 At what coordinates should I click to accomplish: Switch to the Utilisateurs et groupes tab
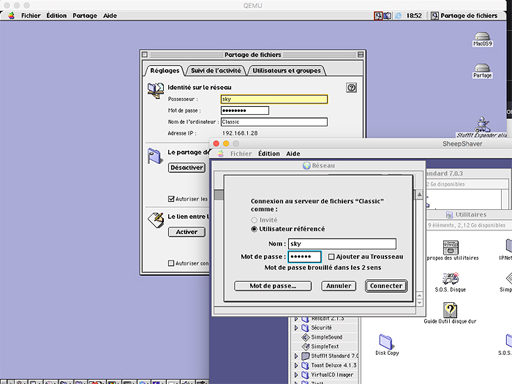click(286, 71)
